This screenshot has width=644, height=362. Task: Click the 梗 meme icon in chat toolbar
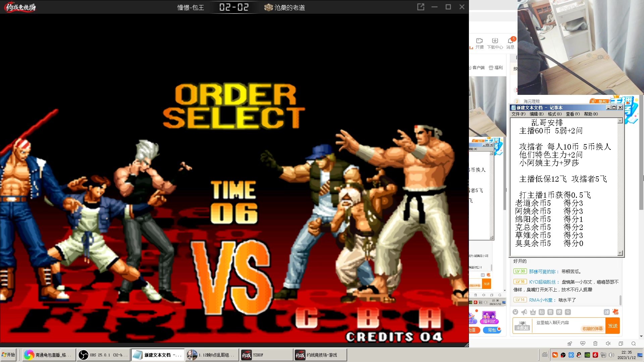point(559,312)
